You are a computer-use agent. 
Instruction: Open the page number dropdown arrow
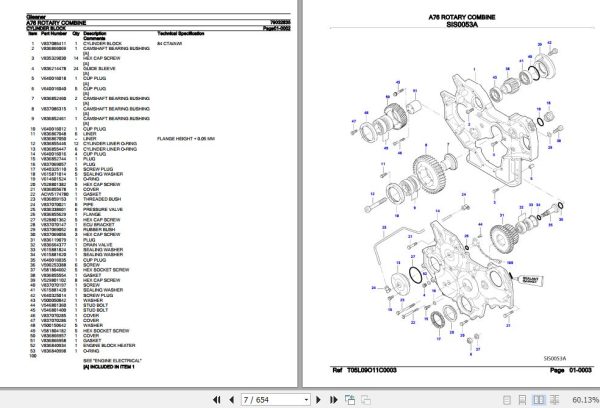pyautogui.click(x=306, y=400)
